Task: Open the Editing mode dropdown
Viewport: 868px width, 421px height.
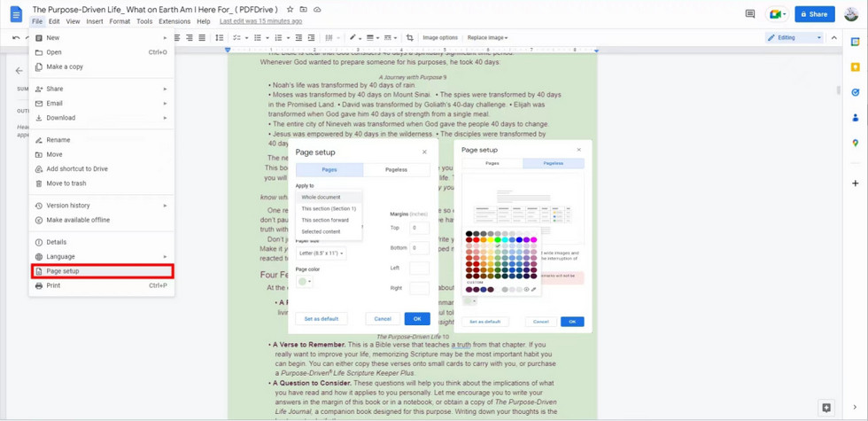Action: (794, 37)
